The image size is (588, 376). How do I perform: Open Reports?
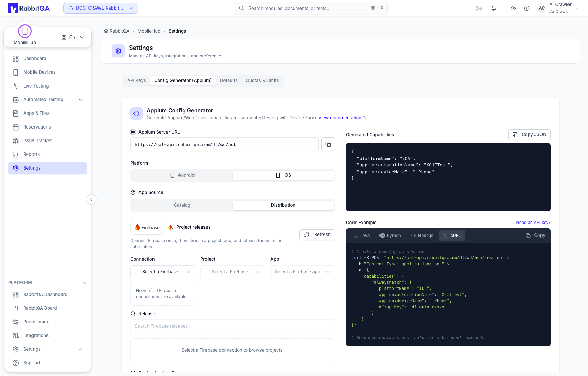click(x=48, y=154)
